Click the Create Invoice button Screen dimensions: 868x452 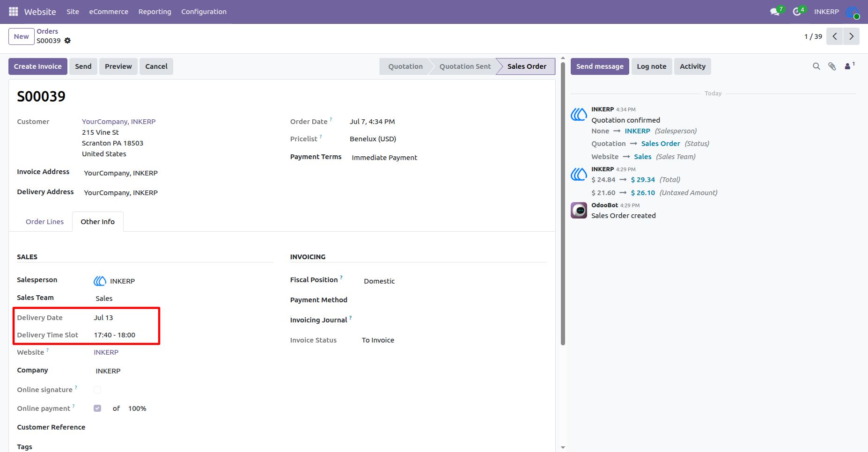tap(38, 66)
